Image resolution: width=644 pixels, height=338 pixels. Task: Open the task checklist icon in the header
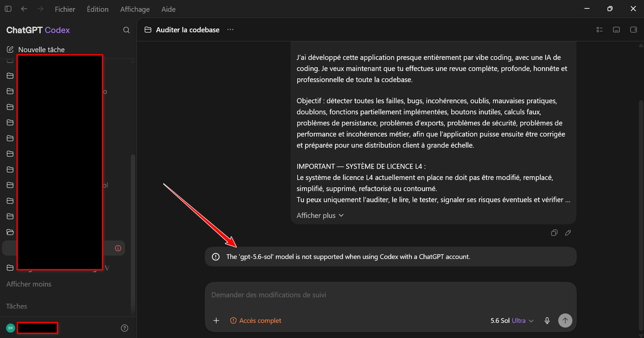(x=600, y=30)
